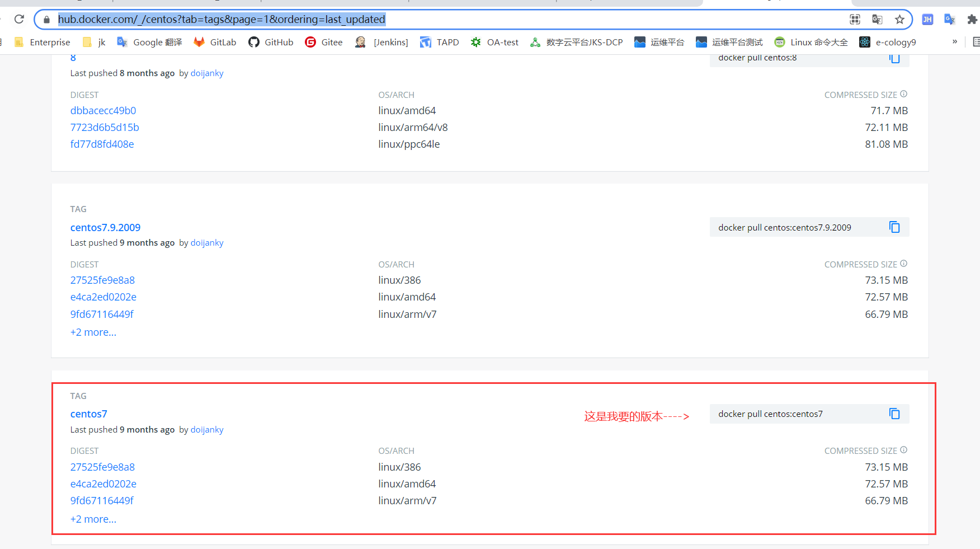Open the Google Translate extension icon
Screen dimensions: 980x549
[950, 20]
